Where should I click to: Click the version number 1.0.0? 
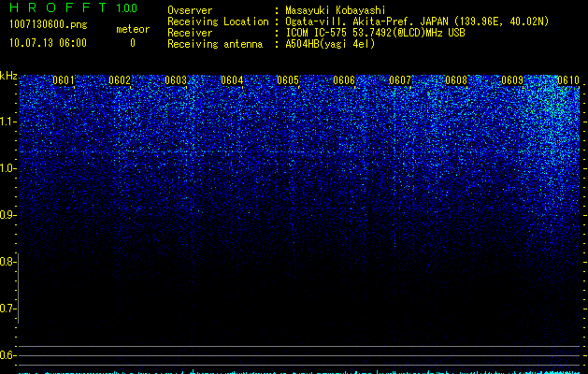point(127,7)
